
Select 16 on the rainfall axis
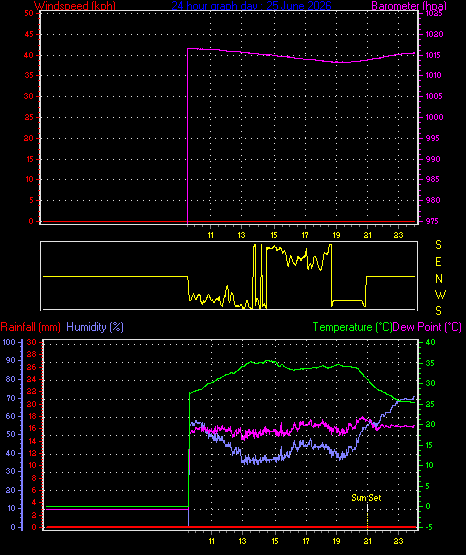(32, 428)
